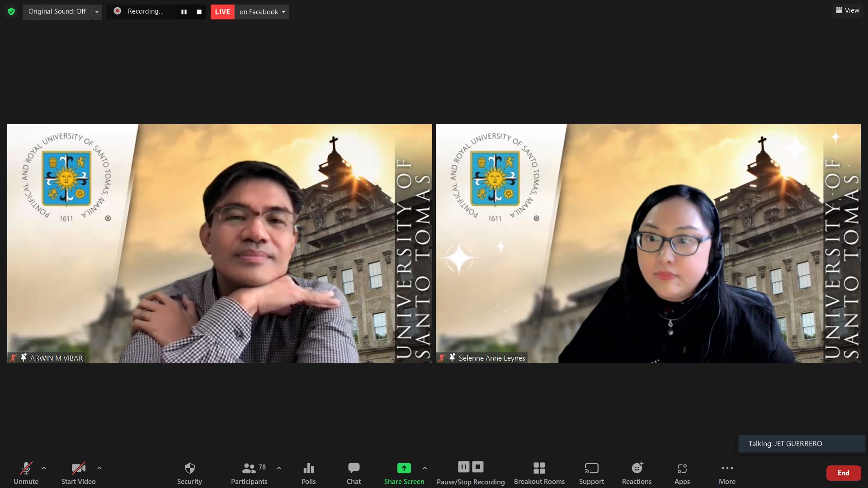Screen dimensions: 868x488
Task: Open the Security shield options
Action: click(189, 473)
